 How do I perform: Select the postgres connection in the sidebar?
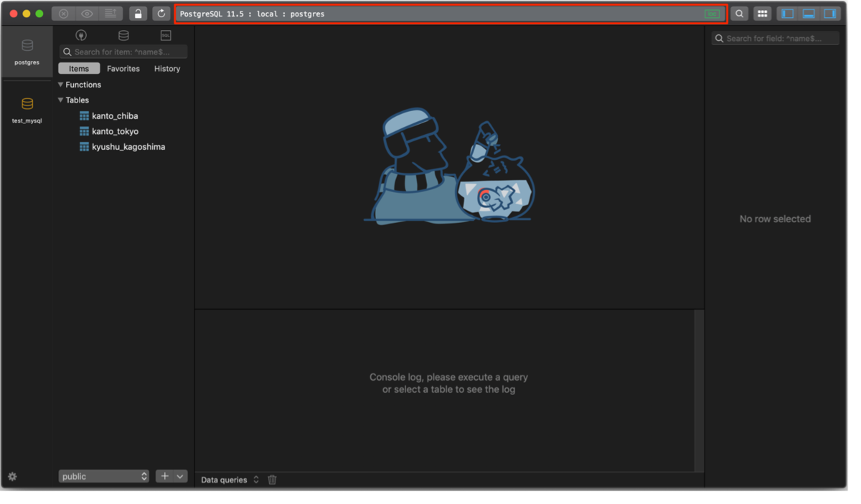[27, 52]
